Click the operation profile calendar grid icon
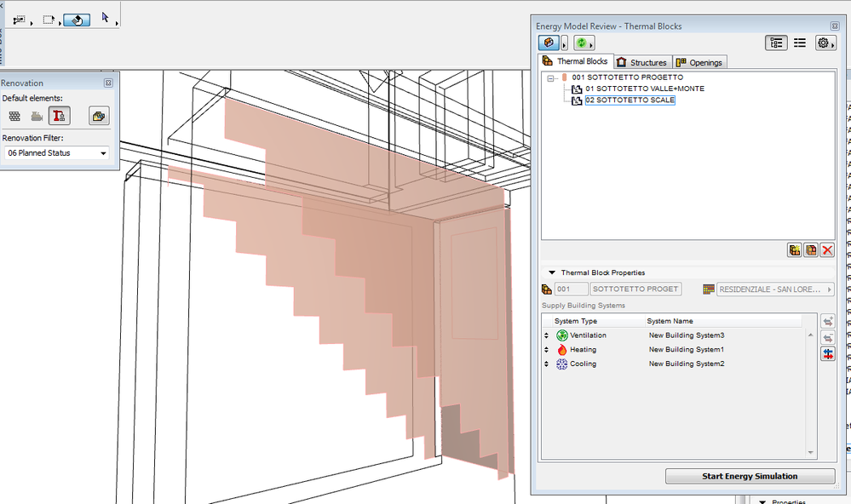The image size is (851, 504). [708, 289]
